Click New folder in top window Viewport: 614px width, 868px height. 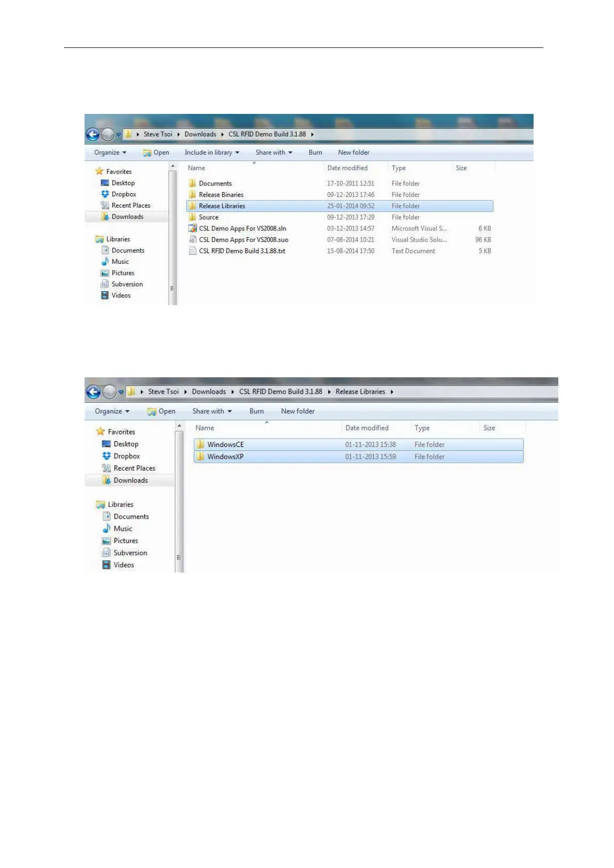pos(354,153)
